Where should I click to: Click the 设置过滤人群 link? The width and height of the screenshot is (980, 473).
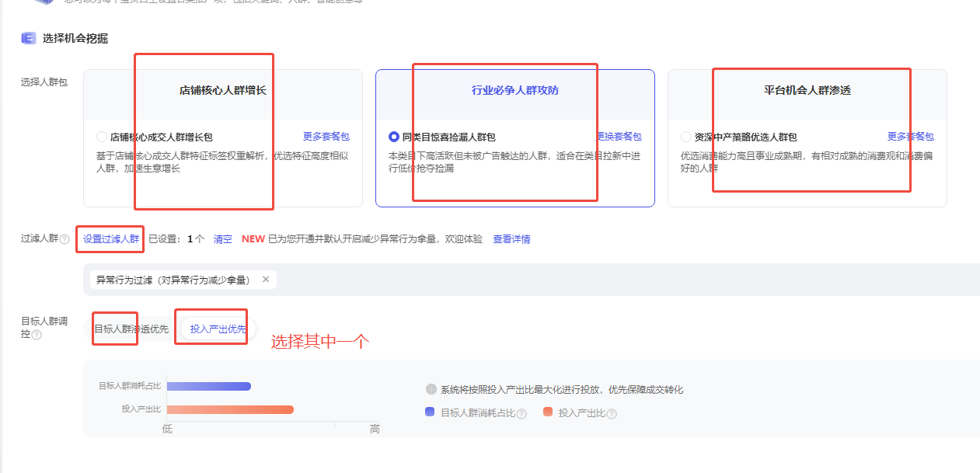[111, 239]
